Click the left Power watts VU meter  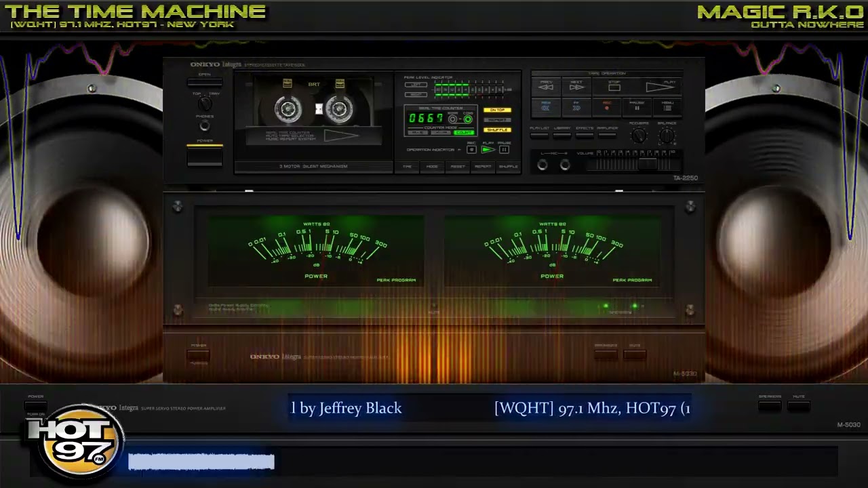(316, 251)
